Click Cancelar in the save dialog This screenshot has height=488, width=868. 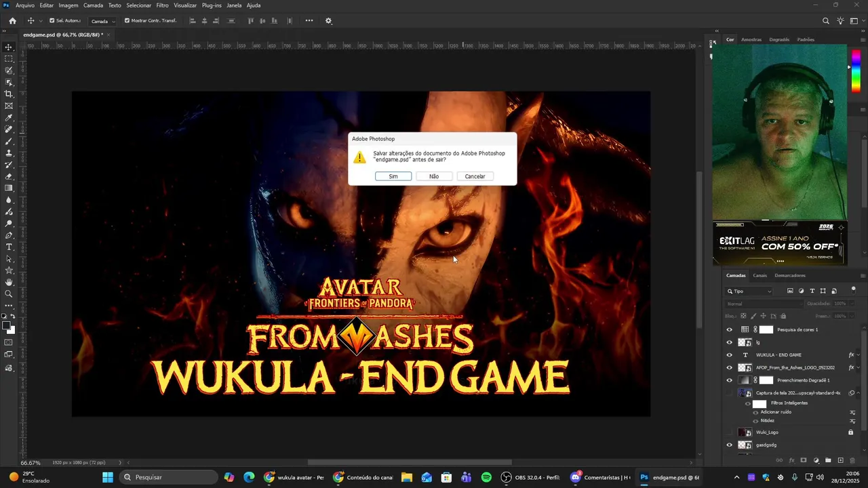(x=475, y=176)
